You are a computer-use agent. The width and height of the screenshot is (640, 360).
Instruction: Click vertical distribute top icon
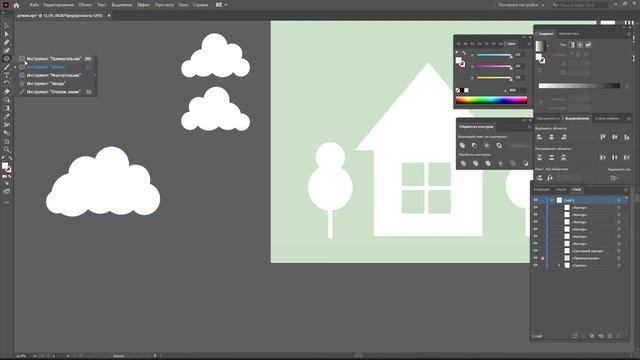pyautogui.click(x=540, y=157)
